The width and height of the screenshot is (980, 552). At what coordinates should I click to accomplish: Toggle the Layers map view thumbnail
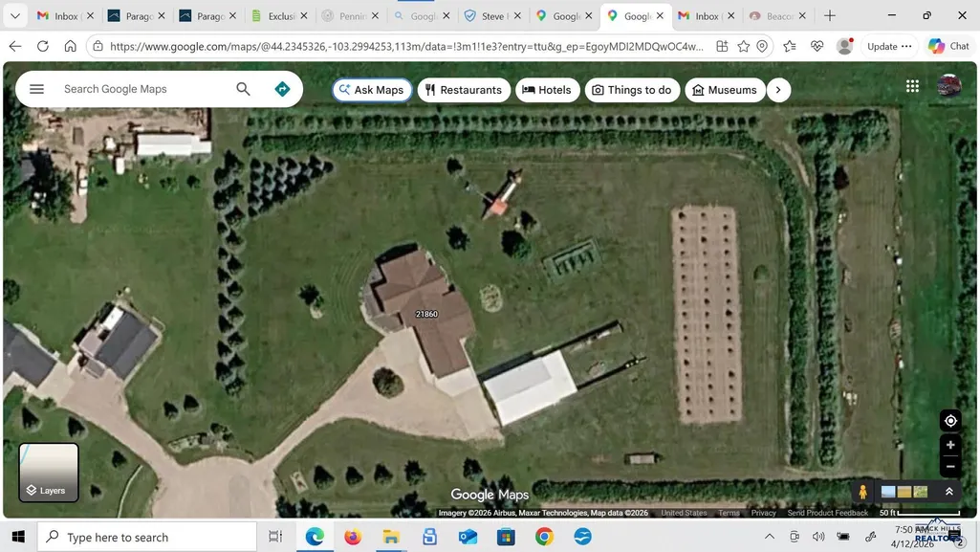coord(49,473)
